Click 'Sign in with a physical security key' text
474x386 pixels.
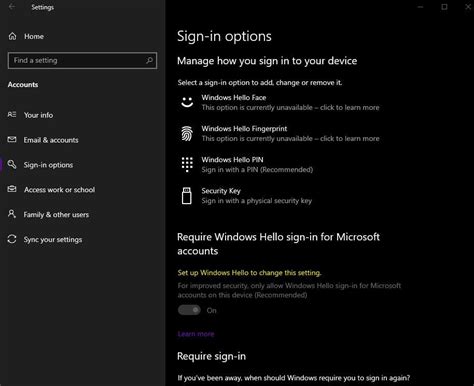pyautogui.click(x=257, y=201)
